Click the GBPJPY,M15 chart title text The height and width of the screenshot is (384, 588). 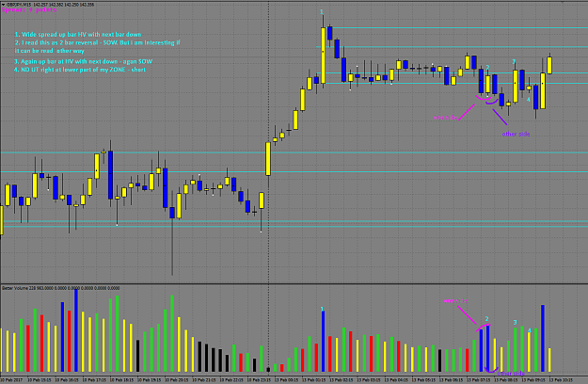(20, 5)
